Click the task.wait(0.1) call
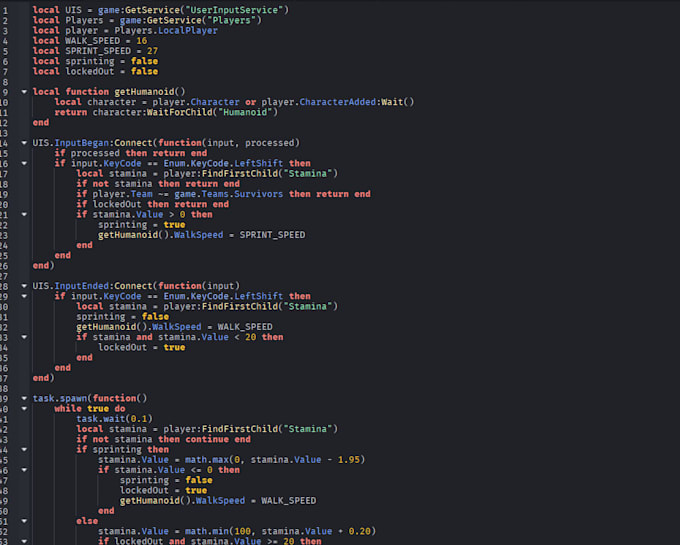This screenshot has width=680, height=545. coord(114,419)
